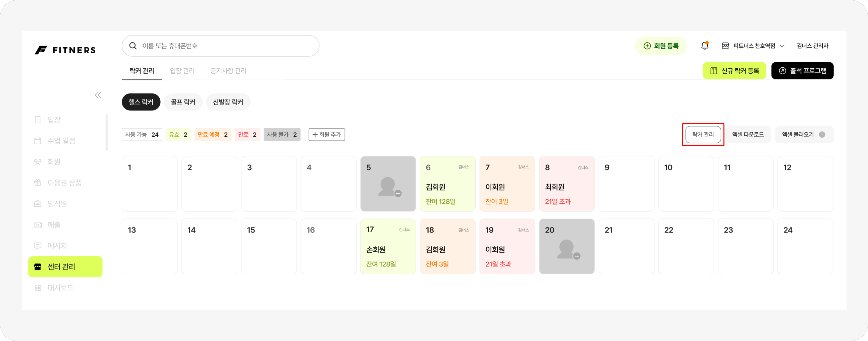Open locker 6 김회원 card
Viewport: 868px width, 341px height.
(448, 184)
